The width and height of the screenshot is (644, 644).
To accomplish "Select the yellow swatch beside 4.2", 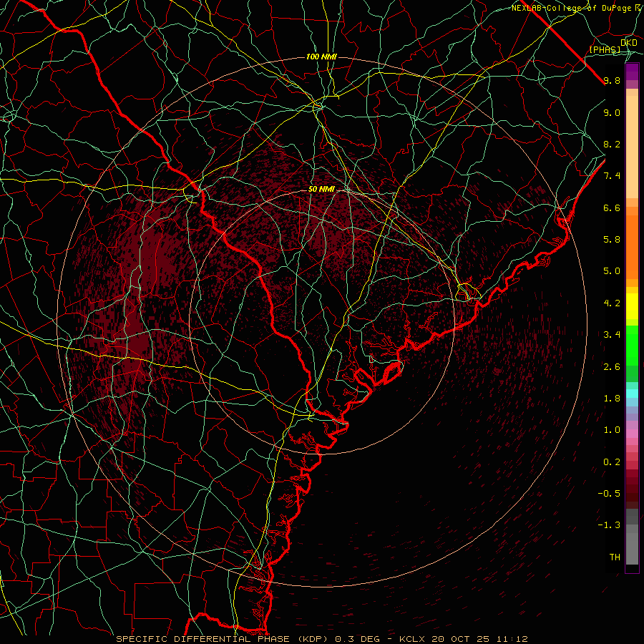I will 632,306.
